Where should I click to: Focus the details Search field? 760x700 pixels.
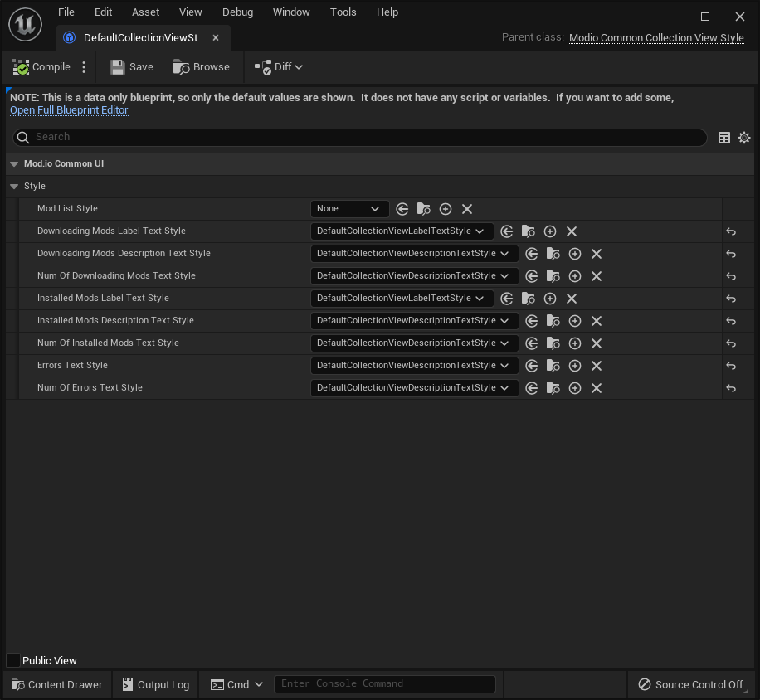[x=359, y=137]
